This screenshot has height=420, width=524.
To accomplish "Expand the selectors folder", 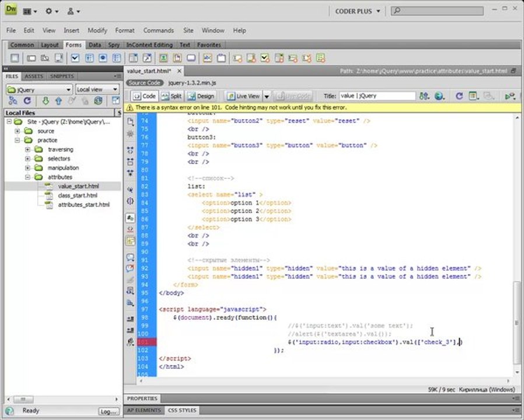I will point(28,159).
